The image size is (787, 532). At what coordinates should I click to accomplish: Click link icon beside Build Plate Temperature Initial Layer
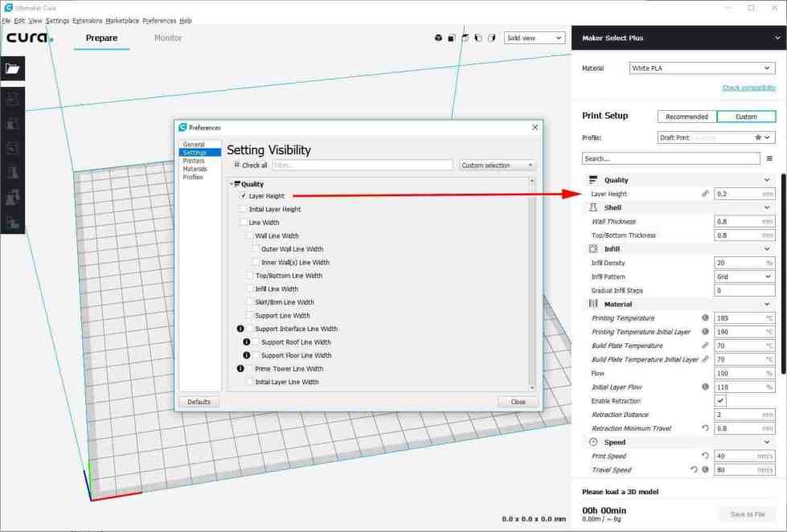(705, 359)
